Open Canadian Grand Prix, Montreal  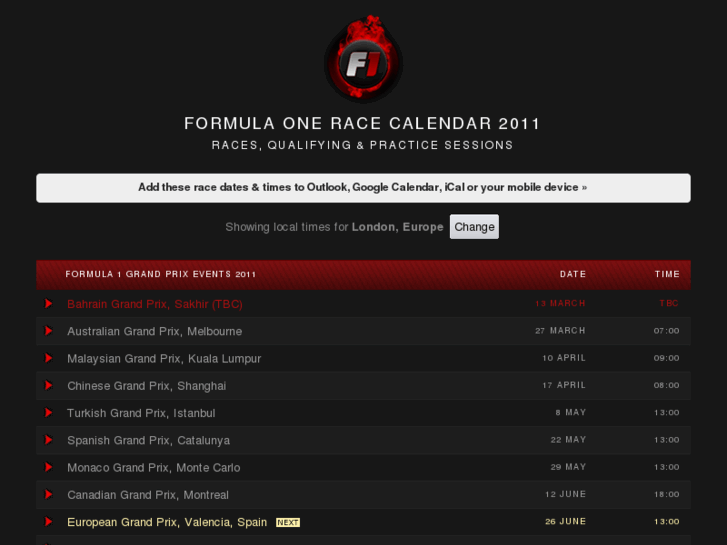pos(148,495)
